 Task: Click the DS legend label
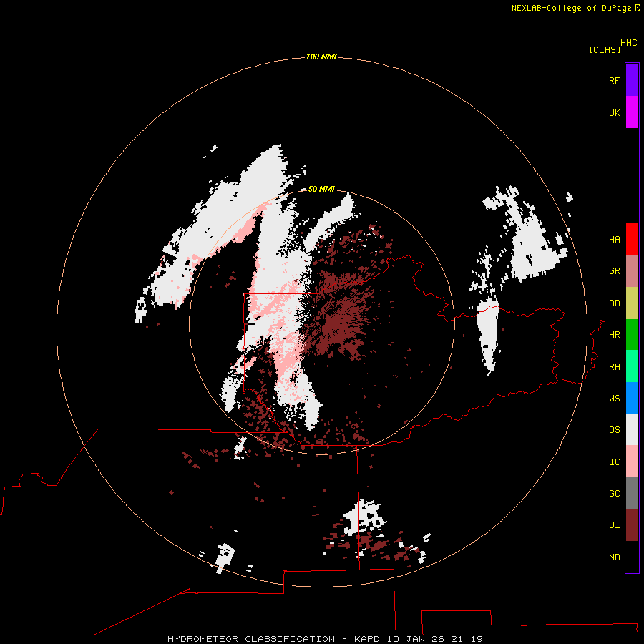tap(614, 430)
